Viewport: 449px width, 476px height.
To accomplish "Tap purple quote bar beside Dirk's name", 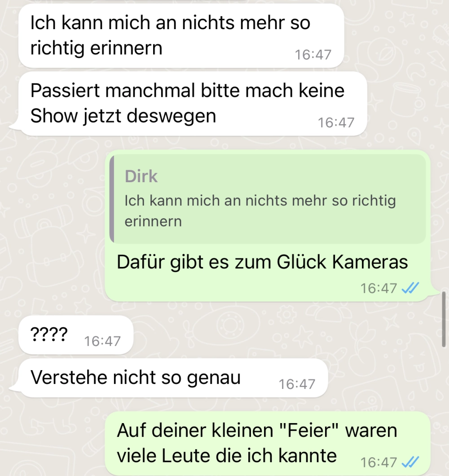I will click(x=112, y=199).
